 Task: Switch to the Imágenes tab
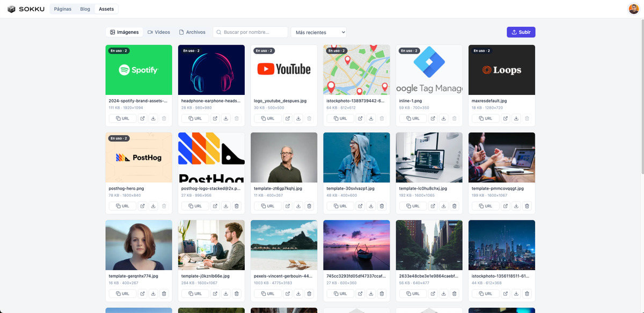point(125,32)
